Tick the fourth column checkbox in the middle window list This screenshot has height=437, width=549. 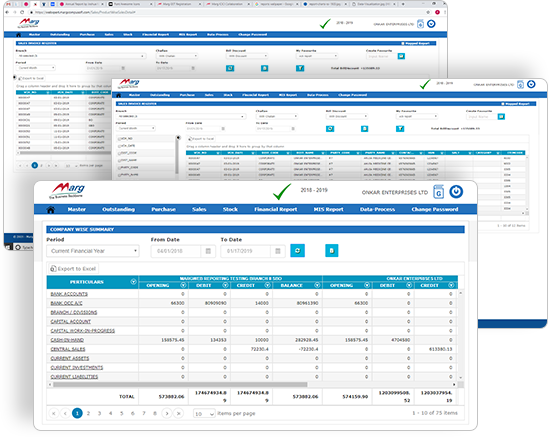coord(119,160)
